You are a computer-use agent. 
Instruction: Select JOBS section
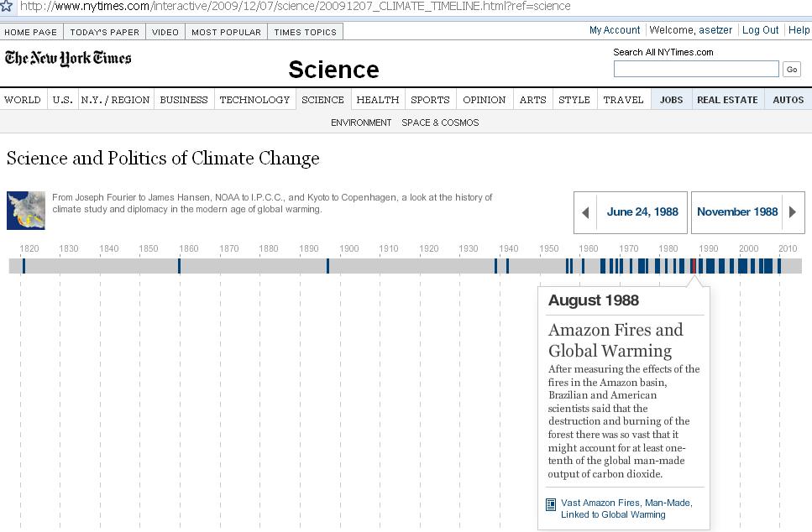coord(671,99)
